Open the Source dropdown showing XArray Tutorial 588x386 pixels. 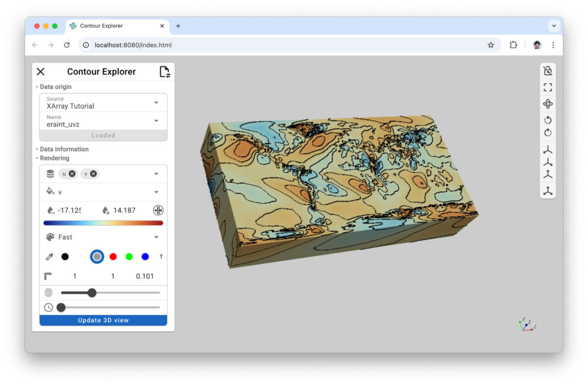pyautogui.click(x=156, y=102)
